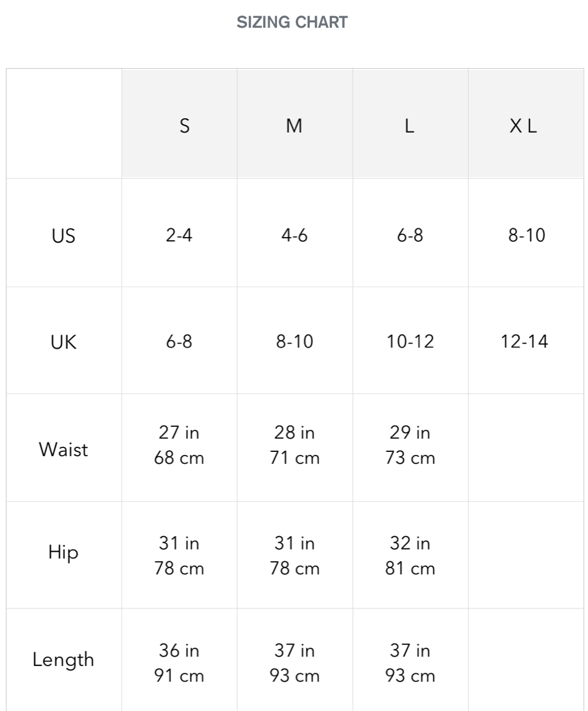The height and width of the screenshot is (711, 588).
Task: Click the 73 cm waist measurement
Action: (x=410, y=458)
